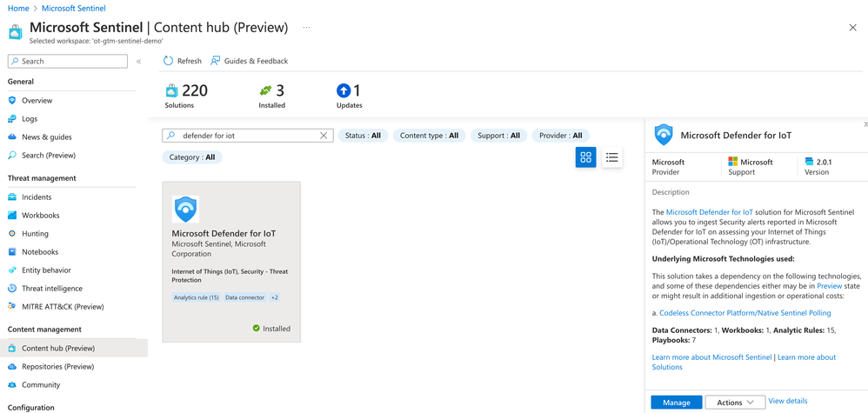Click the 1 Updates counter
Viewport: 868px width, 413px height.
350,96
